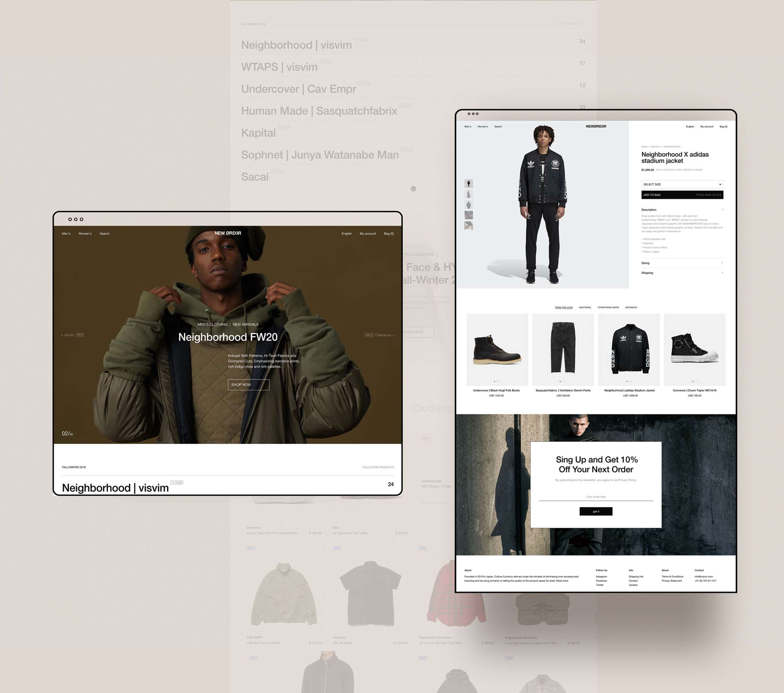
Task: Open Bag (0) in the homepage window
Action: pyautogui.click(x=389, y=234)
